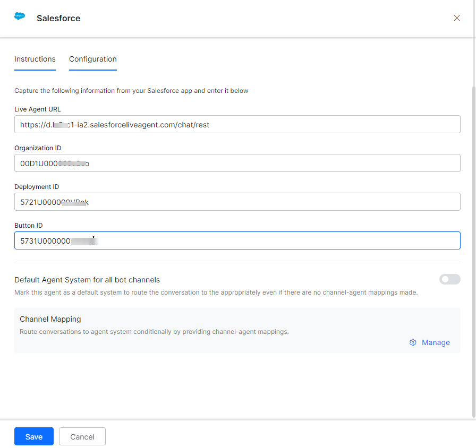Focus the Live Agent URL field

pos(237,124)
